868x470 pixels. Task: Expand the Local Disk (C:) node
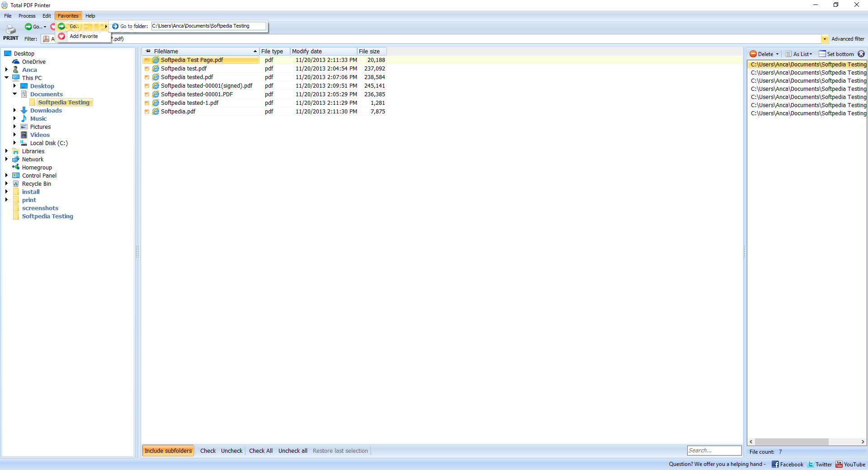[15, 143]
